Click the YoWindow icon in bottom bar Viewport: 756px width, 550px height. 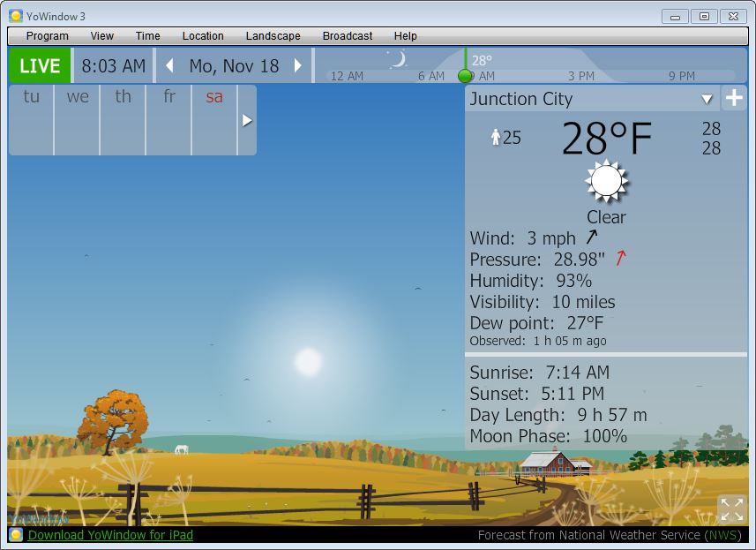tap(16, 535)
